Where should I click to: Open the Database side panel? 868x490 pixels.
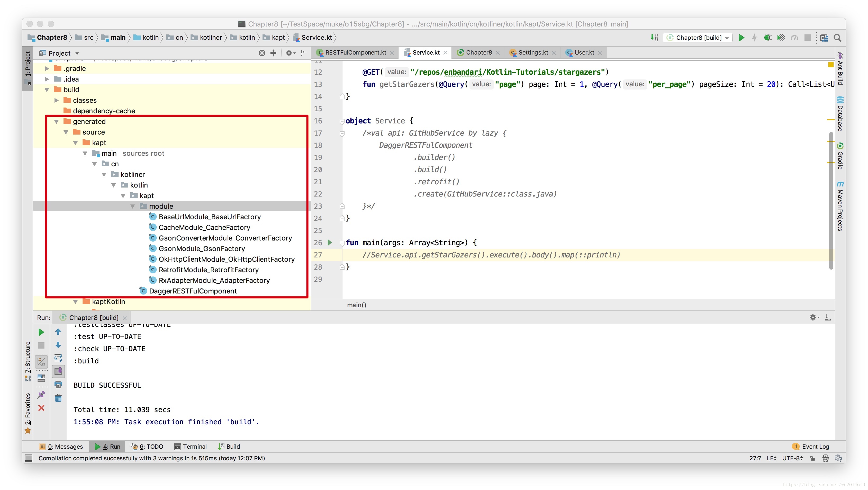(x=840, y=114)
